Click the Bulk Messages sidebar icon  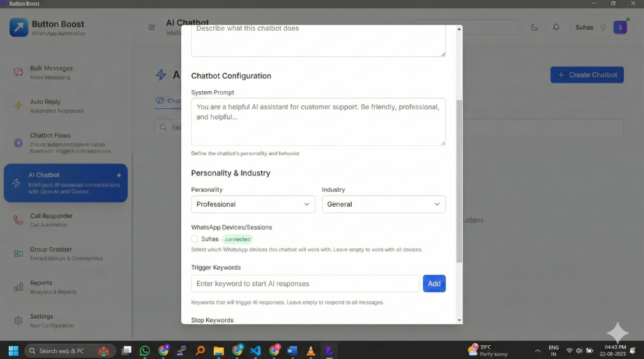pos(18,72)
